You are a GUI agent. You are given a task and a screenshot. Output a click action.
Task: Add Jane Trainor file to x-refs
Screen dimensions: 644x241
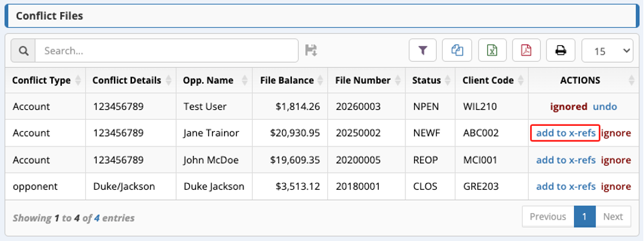[x=565, y=133]
